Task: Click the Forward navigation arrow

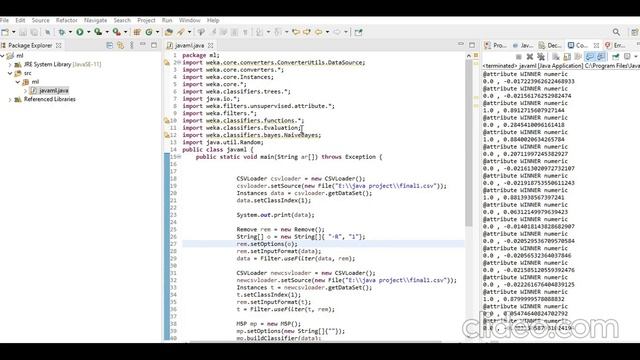Action: 337,32
